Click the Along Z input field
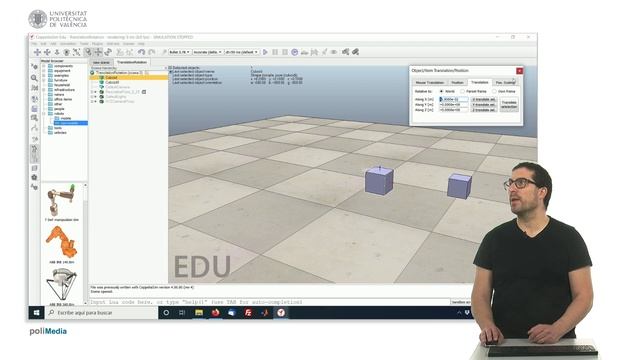This screenshot has width=640, height=360. [x=453, y=110]
